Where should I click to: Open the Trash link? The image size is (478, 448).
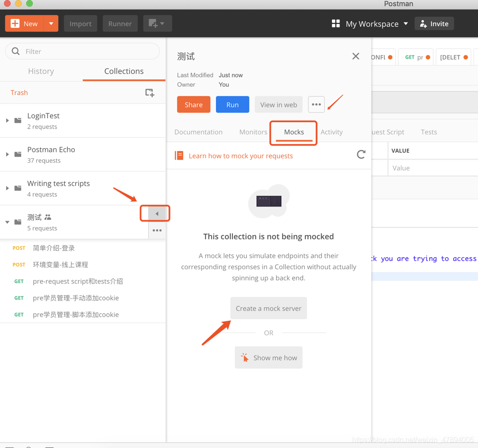click(x=19, y=93)
